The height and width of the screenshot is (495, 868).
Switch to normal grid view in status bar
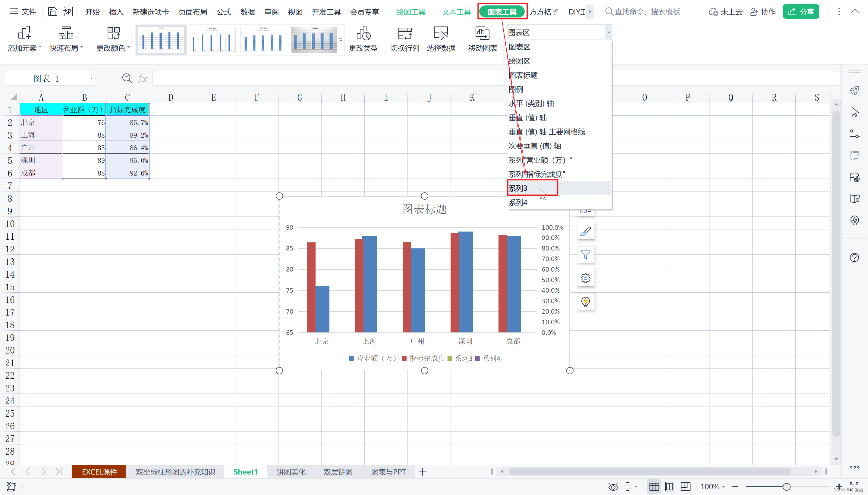[654, 487]
